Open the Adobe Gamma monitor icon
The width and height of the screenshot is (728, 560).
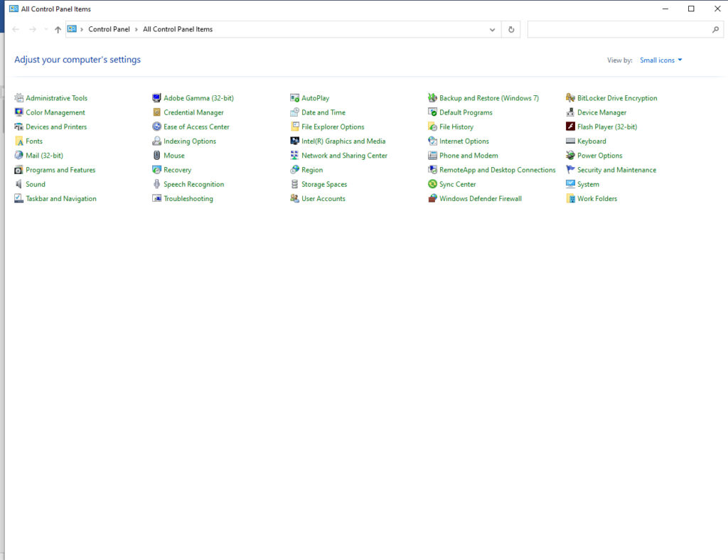point(156,98)
